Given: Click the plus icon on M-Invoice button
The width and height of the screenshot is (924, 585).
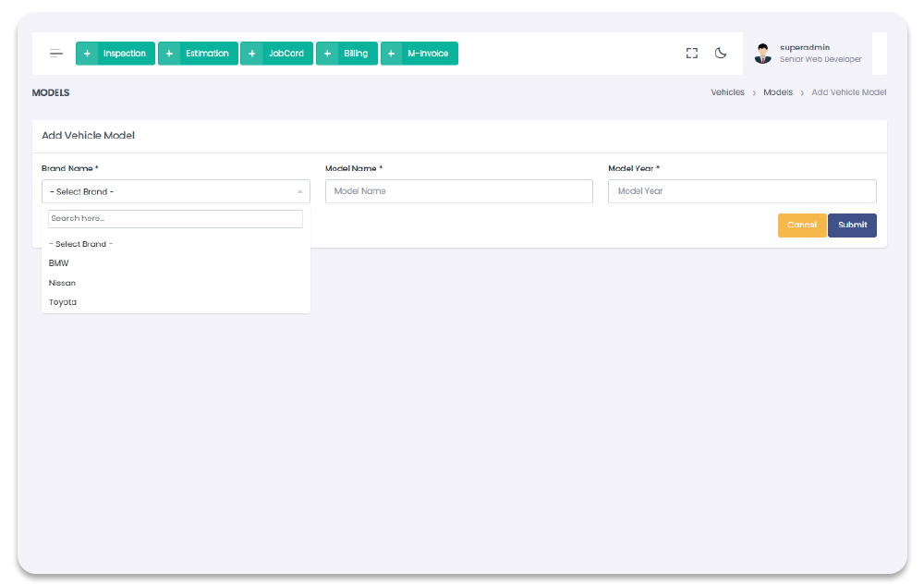Looking at the screenshot, I should (392, 54).
